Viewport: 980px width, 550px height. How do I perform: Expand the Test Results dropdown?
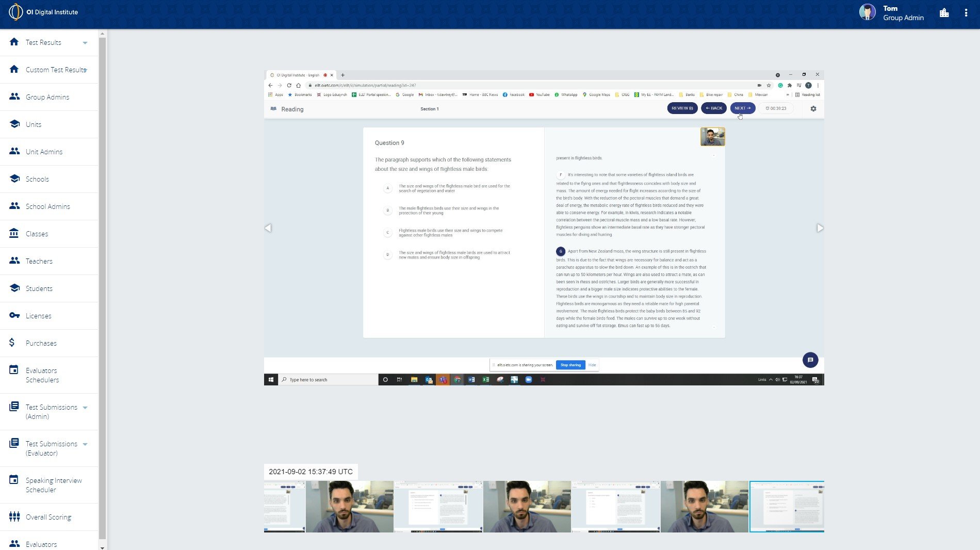tap(86, 43)
